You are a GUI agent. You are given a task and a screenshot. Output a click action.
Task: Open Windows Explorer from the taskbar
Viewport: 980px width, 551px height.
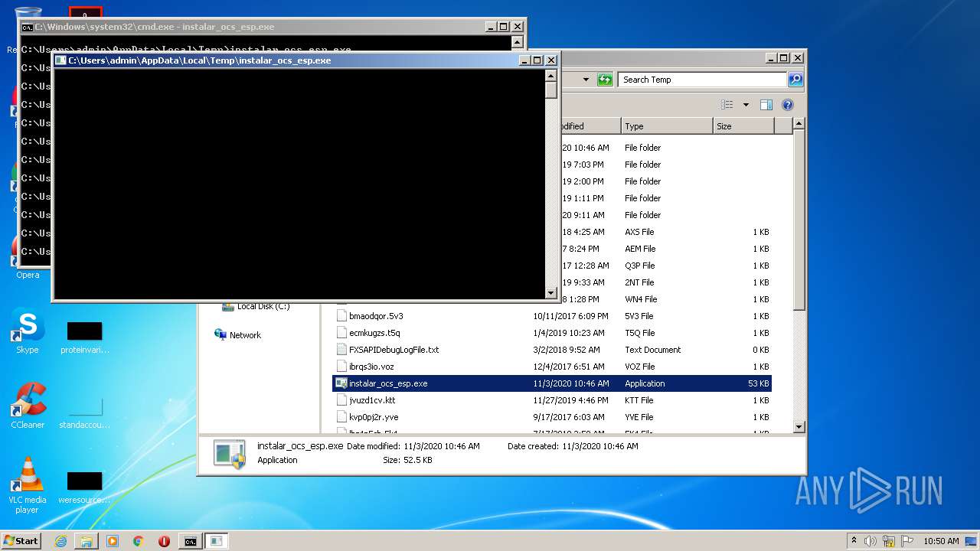[87, 541]
